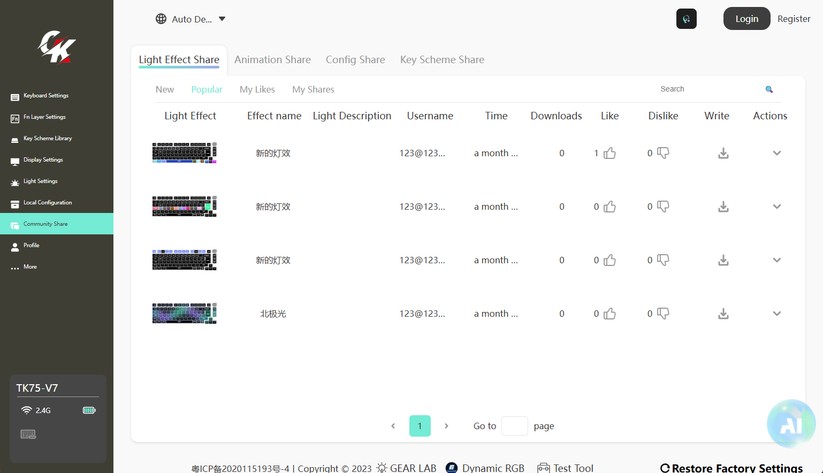Write first row effect to keyboard
The image size is (823, 473).
coord(723,153)
